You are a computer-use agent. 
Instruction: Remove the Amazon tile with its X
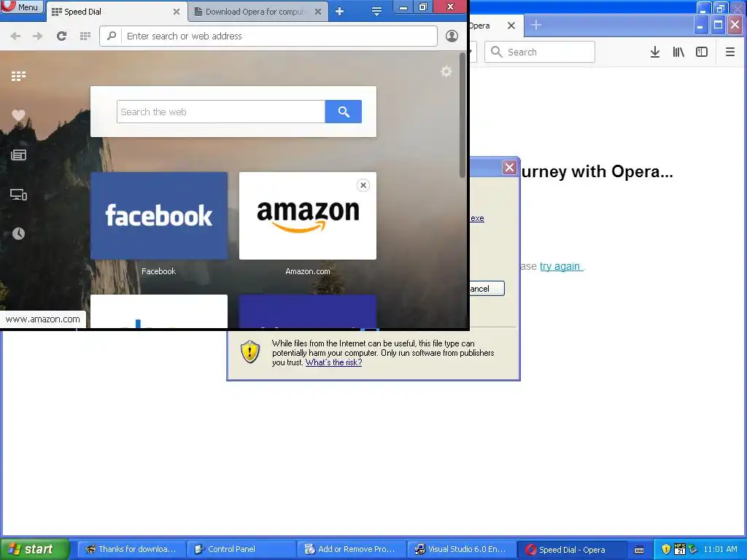pyautogui.click(x=363, y=185)
